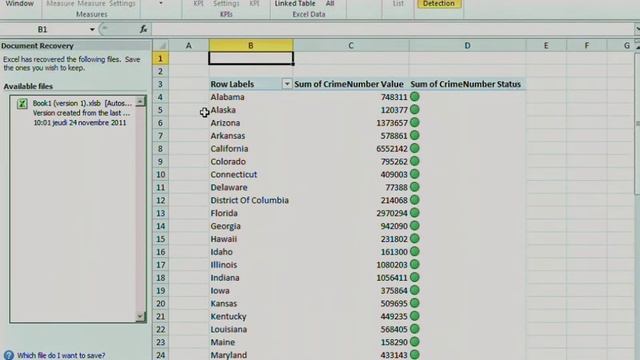This screenshot has width=640, height=360.
Task: Select the 'Sum of CrimeNumber Value' header cell
Action: coord(351,84)
